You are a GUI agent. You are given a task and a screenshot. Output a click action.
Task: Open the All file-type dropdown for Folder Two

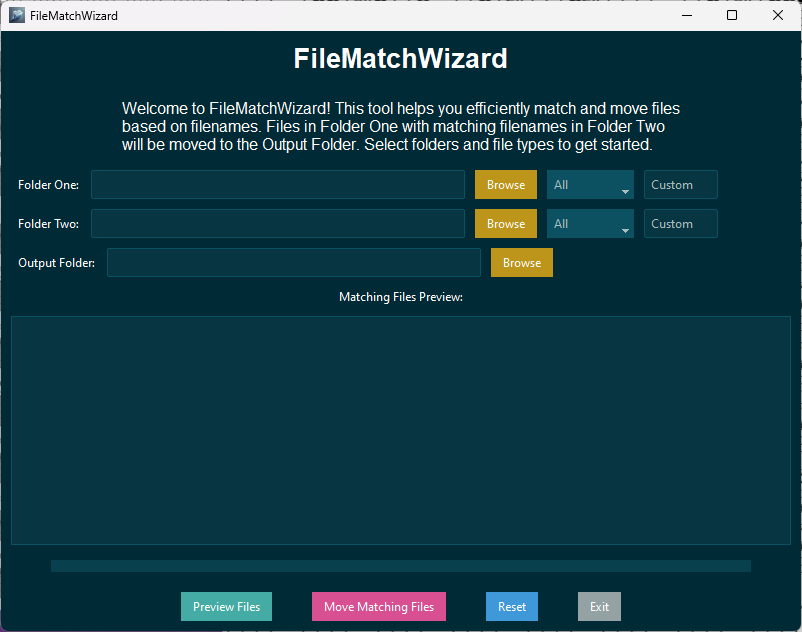[590, 223]
